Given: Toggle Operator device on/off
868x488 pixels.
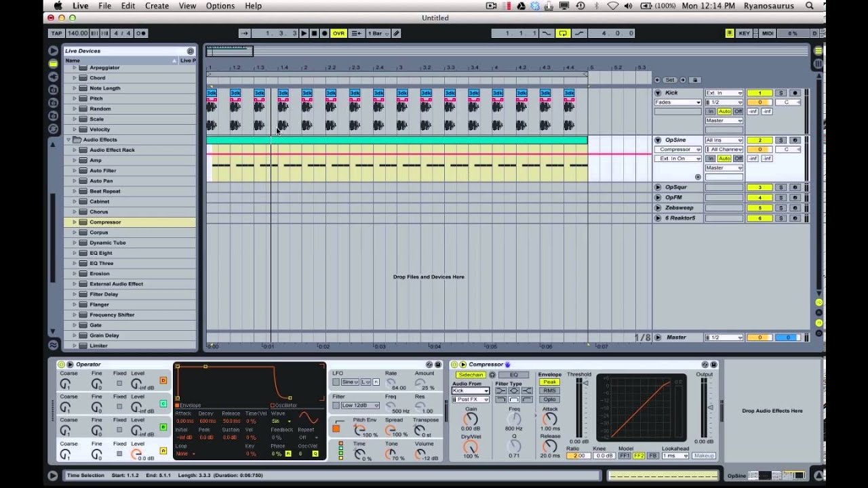Looking at the screenshot, I should click(x=61, y=365).
